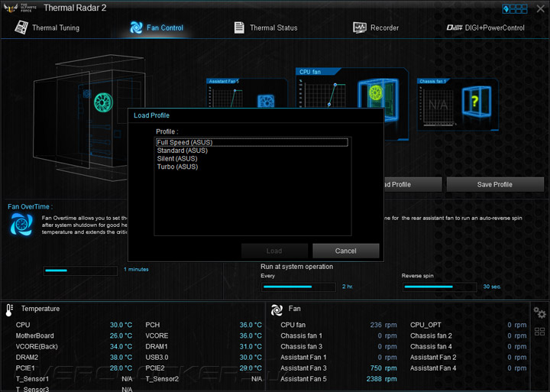Click the Load button in the dialog

point(274,251)
